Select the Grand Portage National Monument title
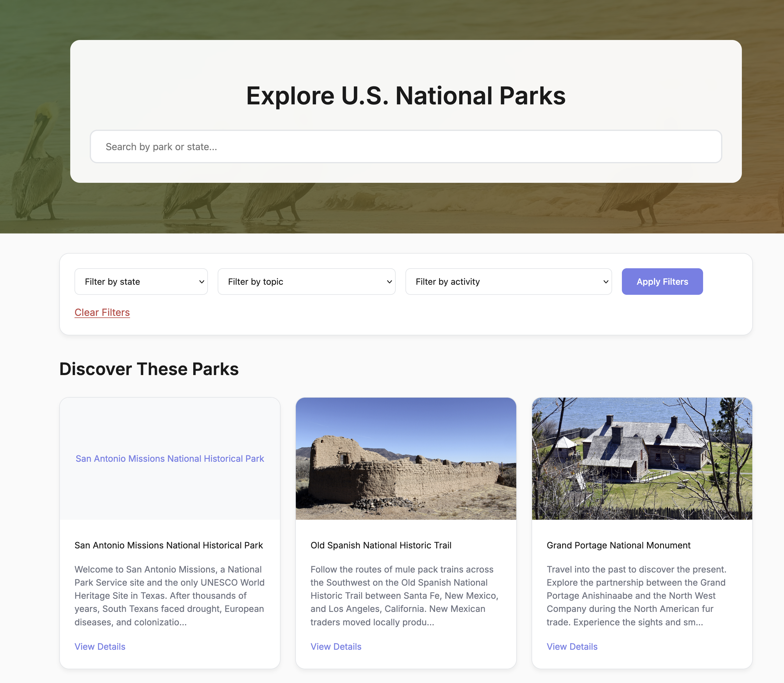The height and width of the screenshot is (683, 784). click(x=619, y=545)
